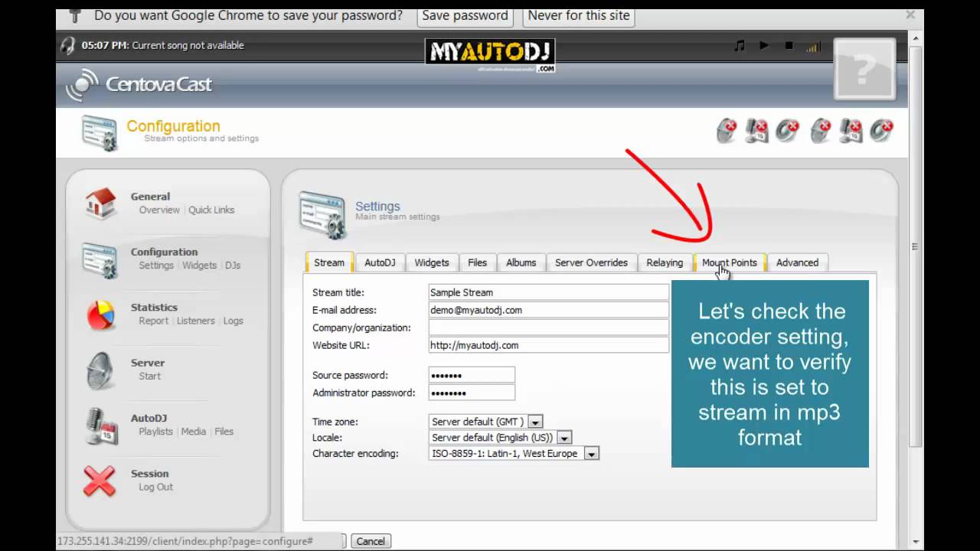980x551 pixels.
Task: Click Never for this site button
Action: 579,15
